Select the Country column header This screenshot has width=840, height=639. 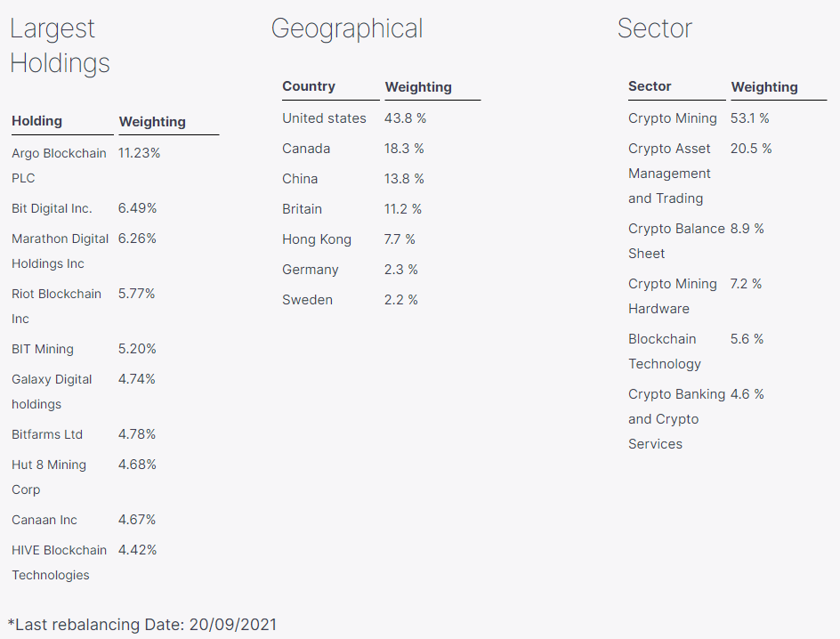tap(309, 86)
